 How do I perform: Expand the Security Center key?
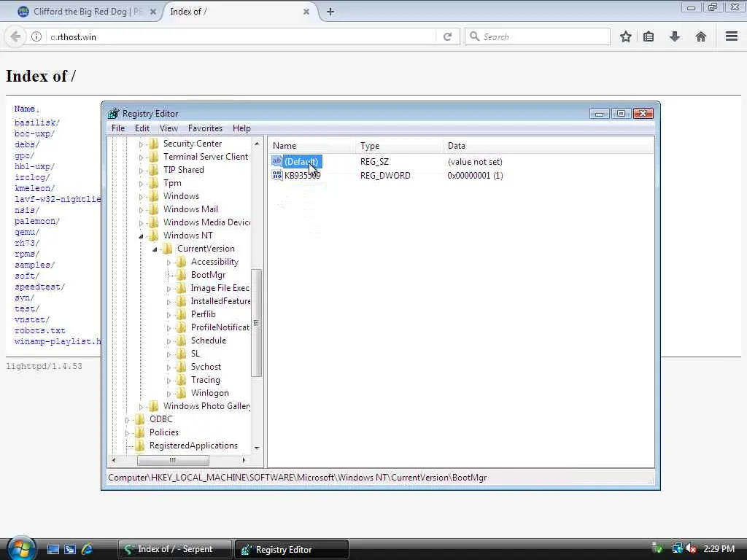[141, 144]
